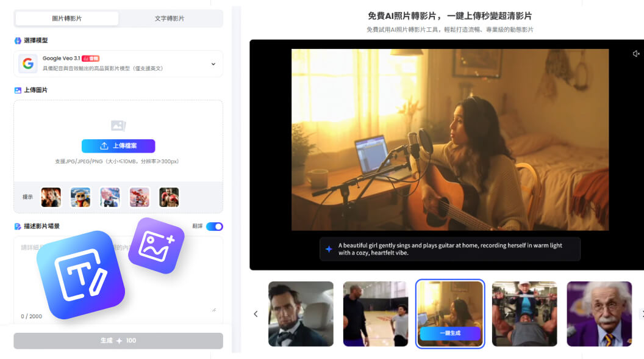Expand the Google Veo 3.1 model dropdown

213,64
